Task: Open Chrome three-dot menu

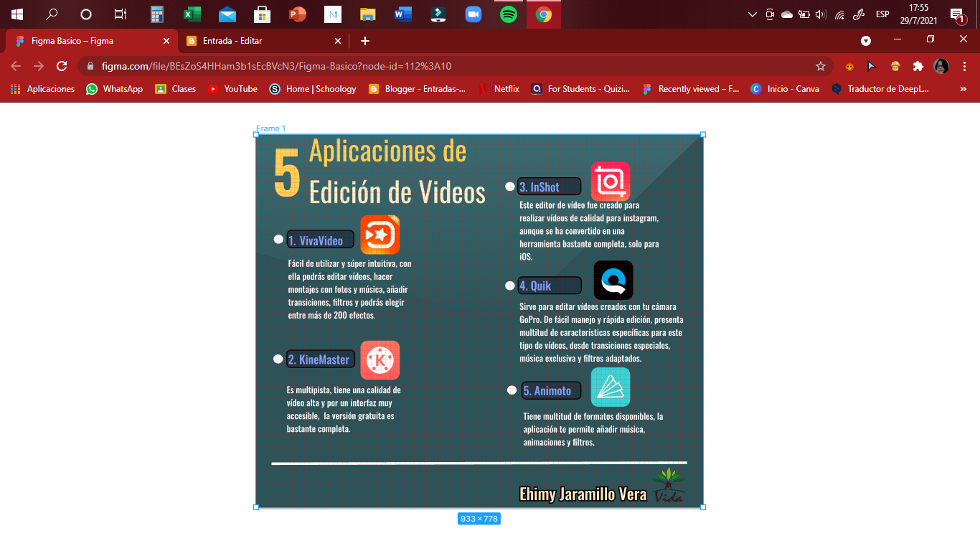Action: [963, 66]
